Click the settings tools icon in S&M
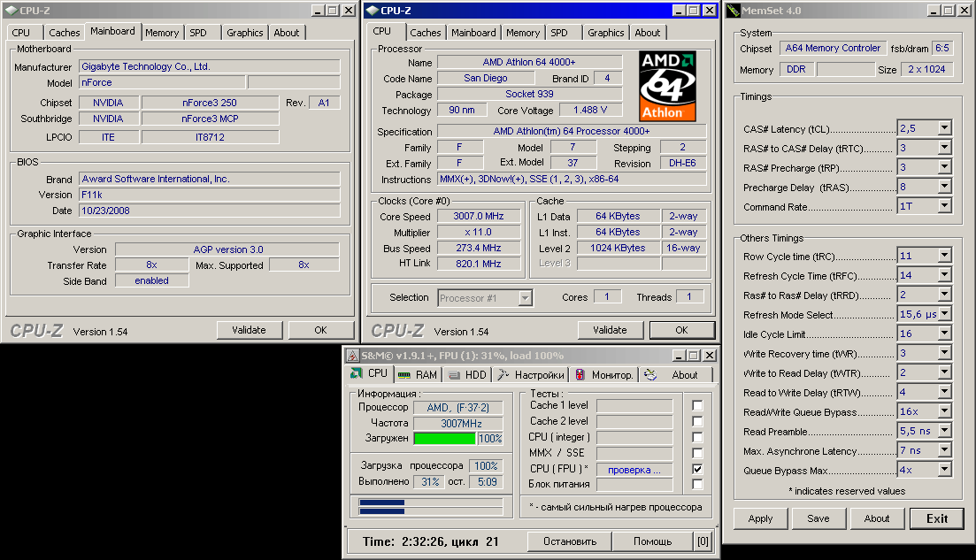The image size is (976, 560). pos(503,374)
